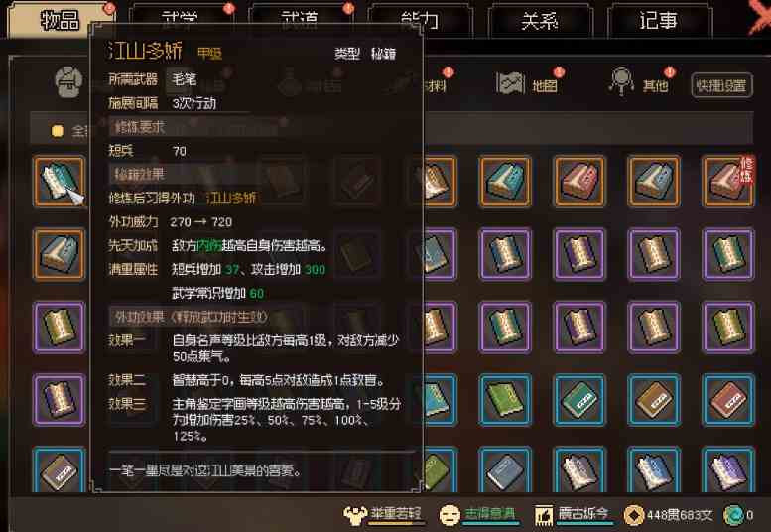Viewport: 771px width, 532px height.
Task: Select the red manual marked 修炼
Action: coord(728,182)
